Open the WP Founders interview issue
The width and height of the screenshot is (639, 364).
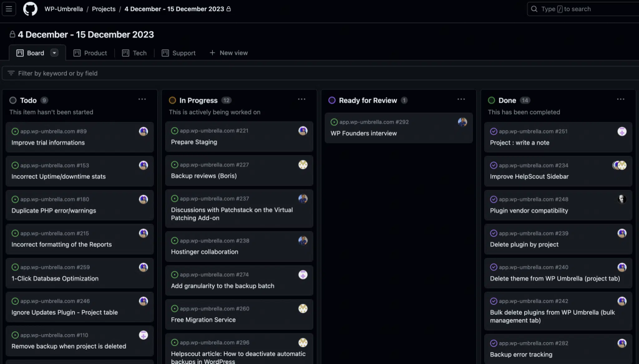point(364,133)
